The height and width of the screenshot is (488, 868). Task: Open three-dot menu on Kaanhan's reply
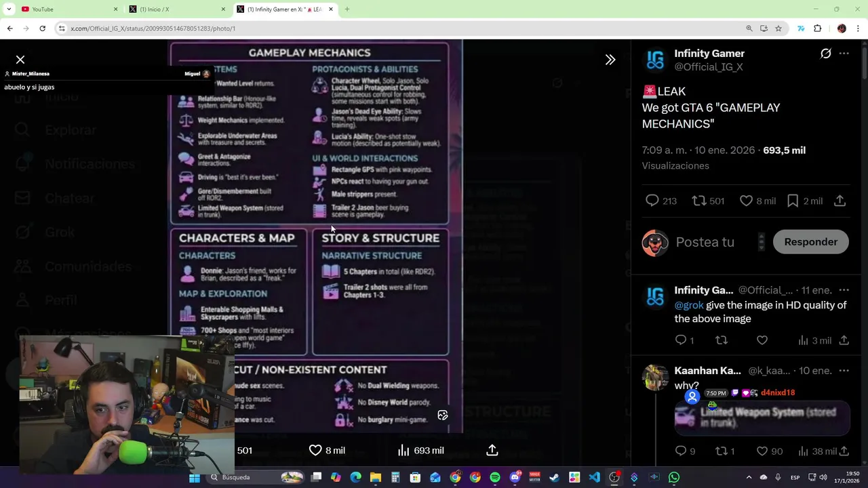[x=844, y=371]
